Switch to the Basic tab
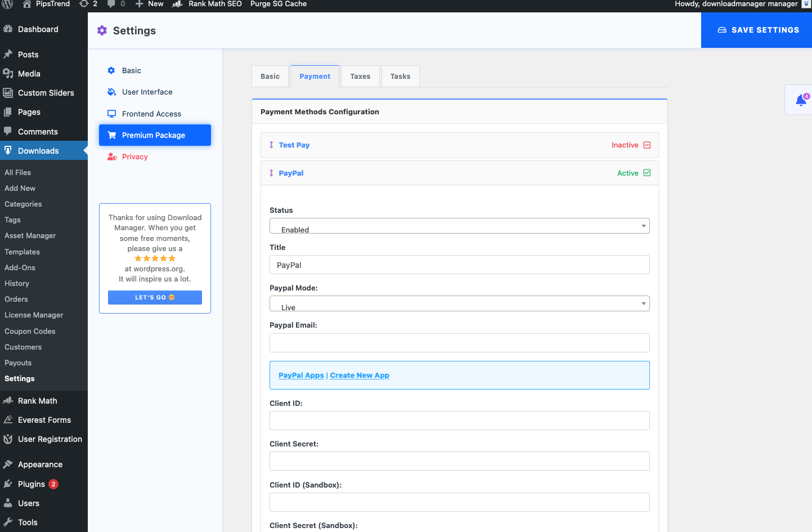Image resolution: width=812 pixels, height=532 pixels. (x=270, y=77)
